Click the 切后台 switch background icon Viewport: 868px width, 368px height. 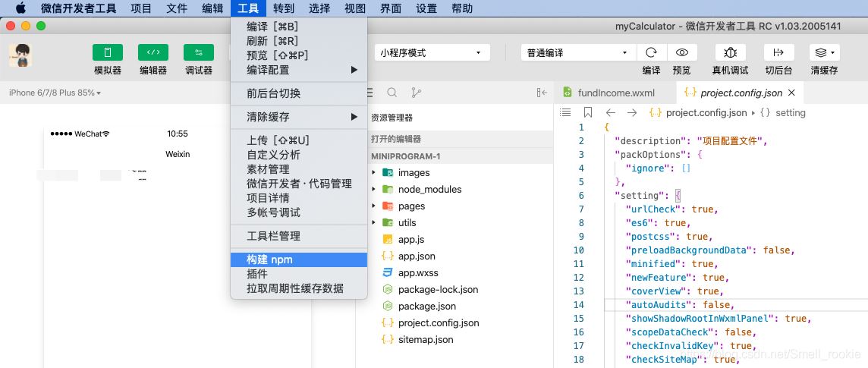point(778,52)
